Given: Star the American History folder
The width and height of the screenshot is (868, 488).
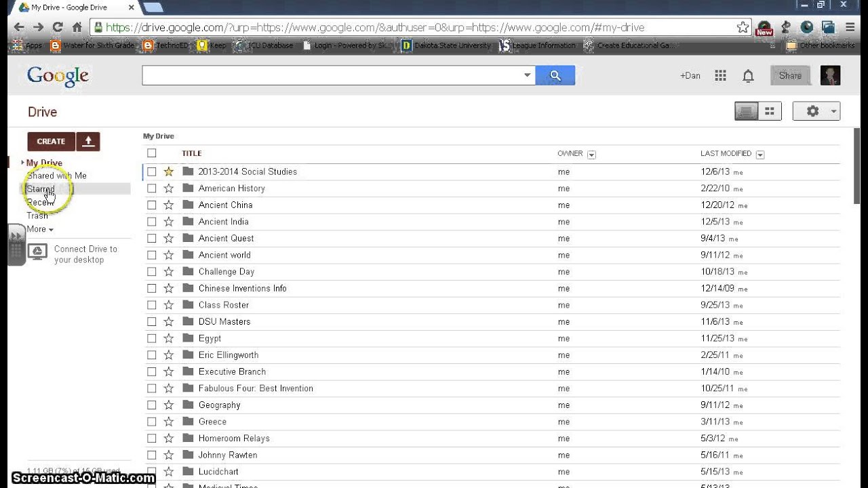Looking at the screenshot, I should pyautogui.click(x=169, y=188).
